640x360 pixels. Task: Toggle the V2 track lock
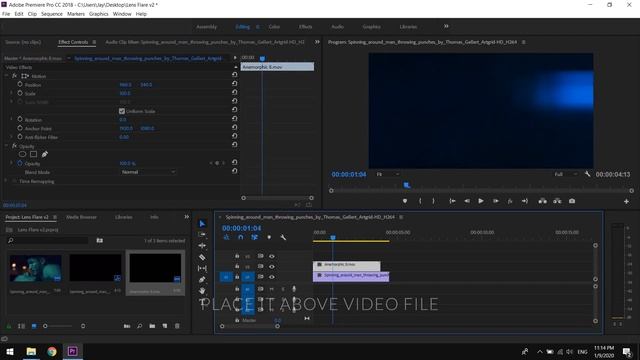[x=237, y=266]
